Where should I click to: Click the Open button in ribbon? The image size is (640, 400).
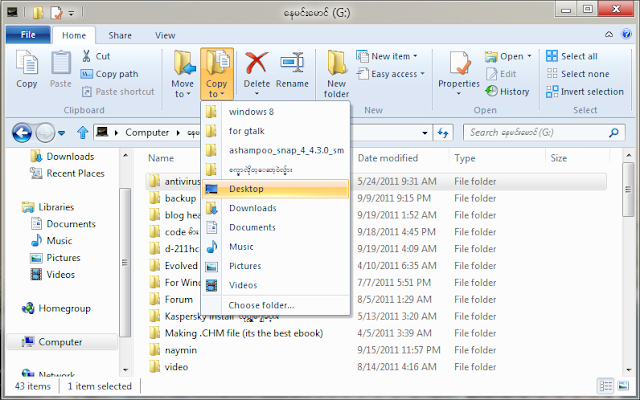[x=508, y=56]
